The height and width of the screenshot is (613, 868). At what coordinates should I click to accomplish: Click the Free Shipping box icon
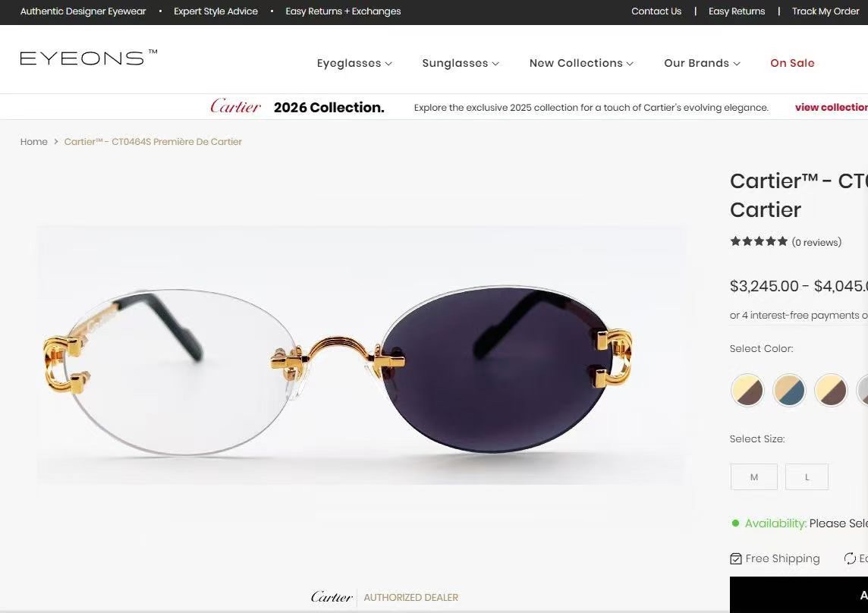click(736, 558)
